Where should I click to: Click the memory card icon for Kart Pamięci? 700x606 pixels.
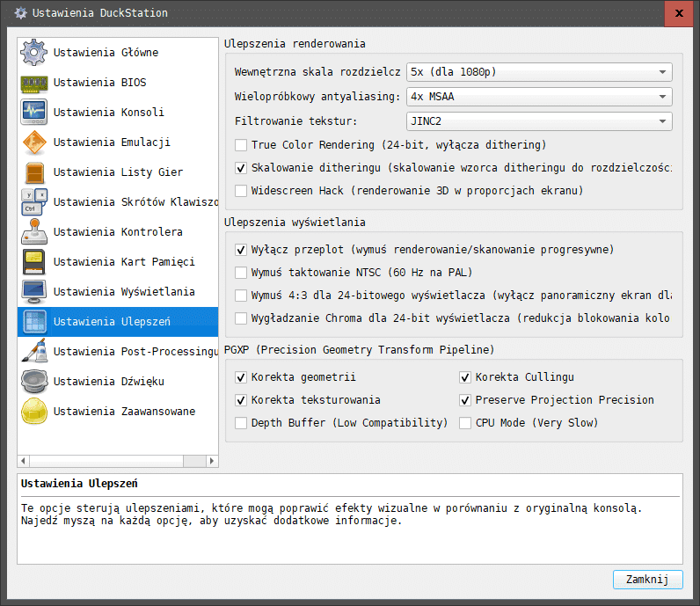34,262
